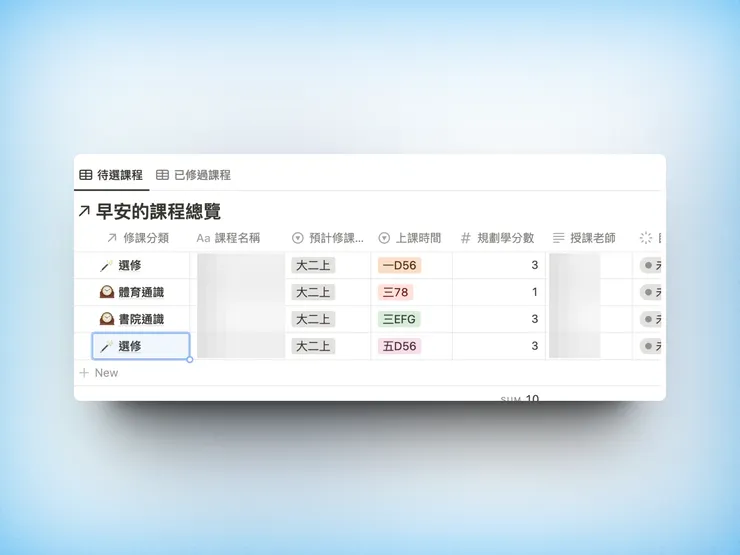Click the hash icon of 規劃學分數 column
The image size is (740, 555).
click(x=466, y=238)
